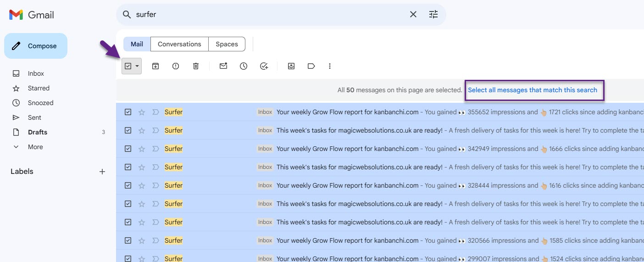Report selected messages as spam
644x262 pixels.
click(x=176, y=66)
